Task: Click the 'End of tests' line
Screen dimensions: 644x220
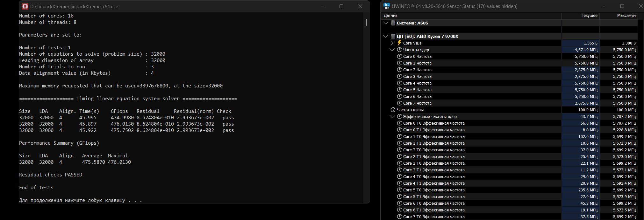Action: pyautogui.click(x=36, y=188)
